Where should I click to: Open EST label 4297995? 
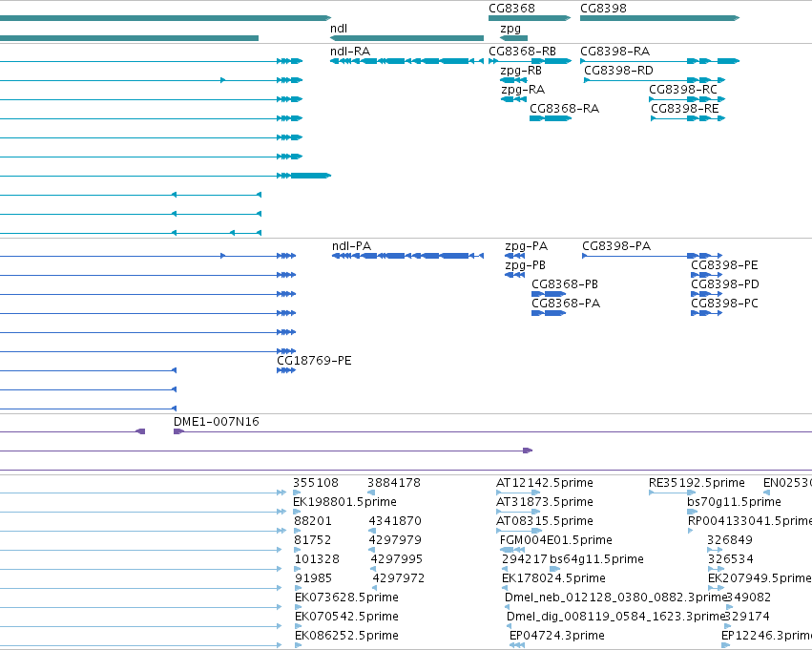coord(397,559)
